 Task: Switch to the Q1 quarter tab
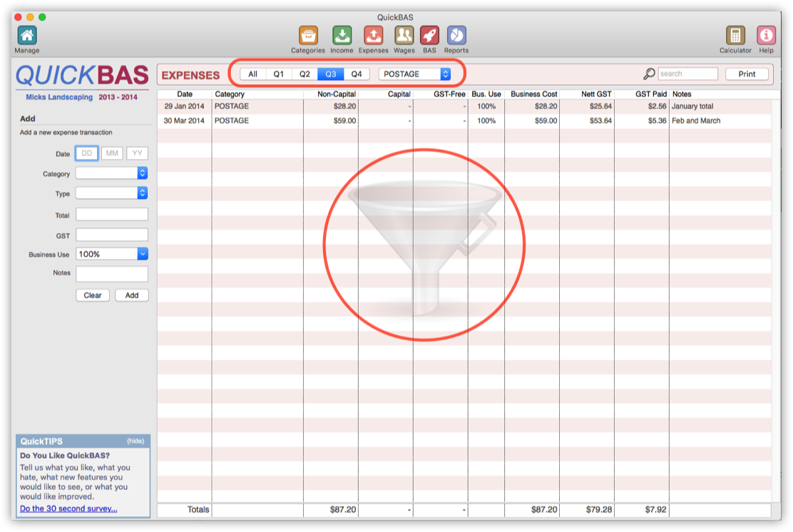pos(279,73)
